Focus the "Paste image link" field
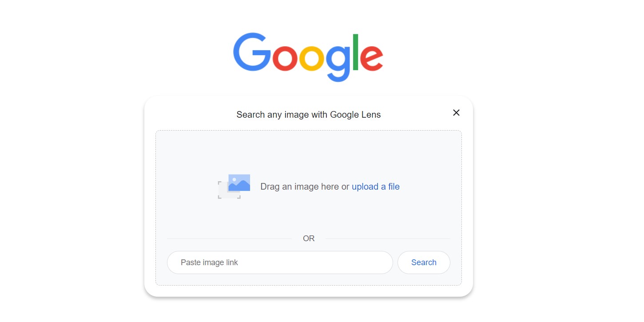This screenshot has height=322, width=644. point(280,262)
